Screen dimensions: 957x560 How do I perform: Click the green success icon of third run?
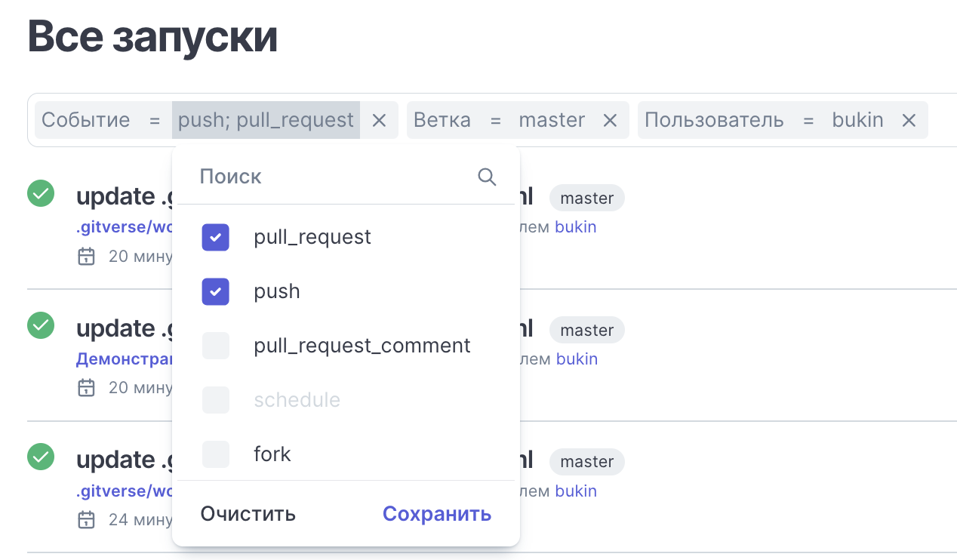coord(41,457)
